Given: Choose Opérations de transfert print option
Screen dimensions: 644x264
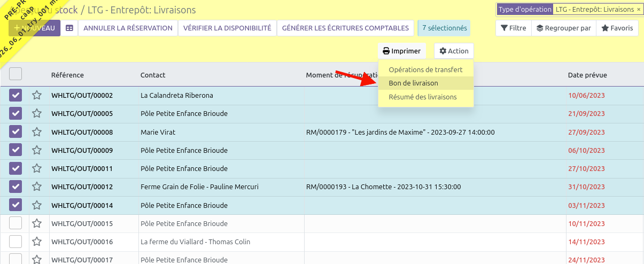Looking at the screenshot, I should pyautogui.click(x=425, y=69).
